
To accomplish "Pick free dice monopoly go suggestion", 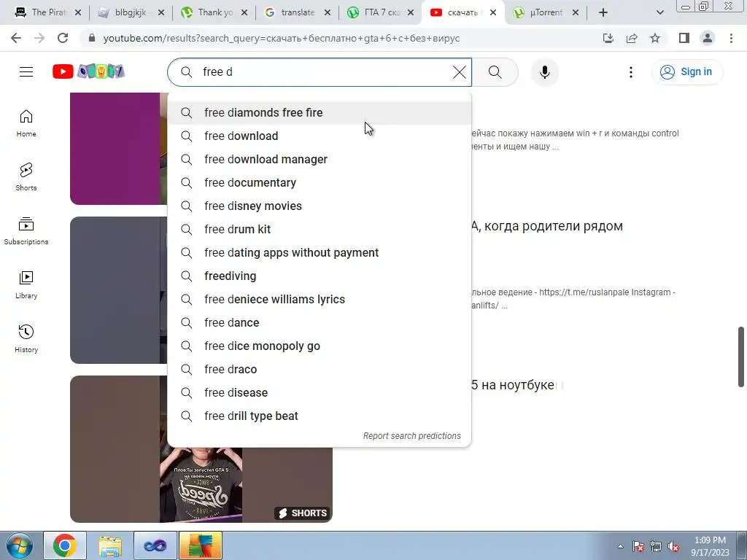I will pos(320,346).
